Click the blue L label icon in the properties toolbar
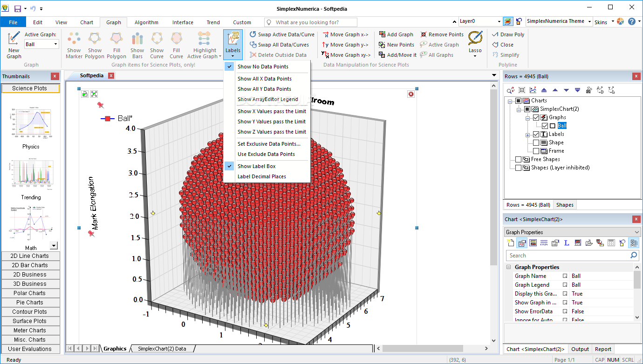Viewport: 643px width, 364px height. tap(567, 243)
